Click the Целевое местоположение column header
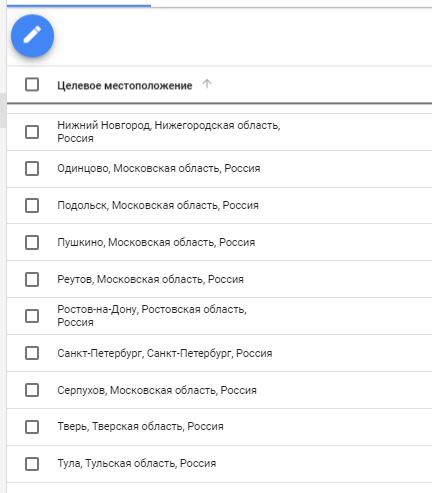The image size is (432, 493). (125, 86)
